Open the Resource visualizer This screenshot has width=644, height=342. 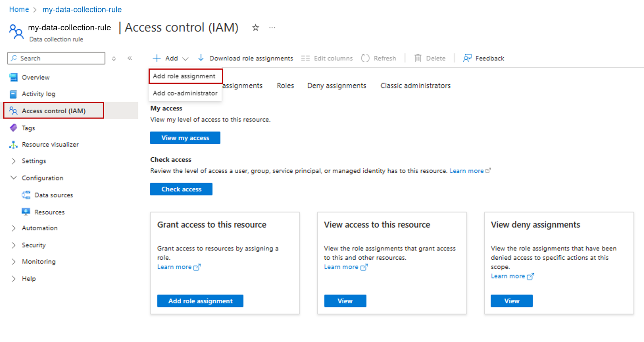pos(50,144)
